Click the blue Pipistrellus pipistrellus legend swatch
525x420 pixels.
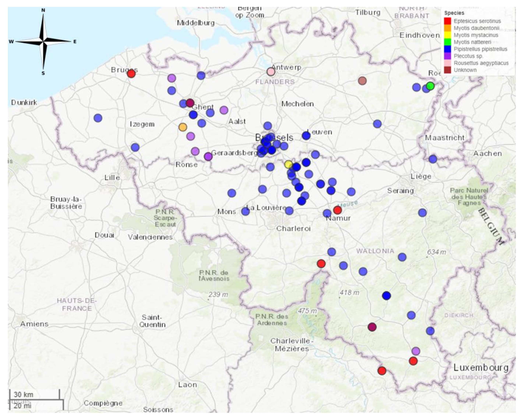click(x=448, y=49)
